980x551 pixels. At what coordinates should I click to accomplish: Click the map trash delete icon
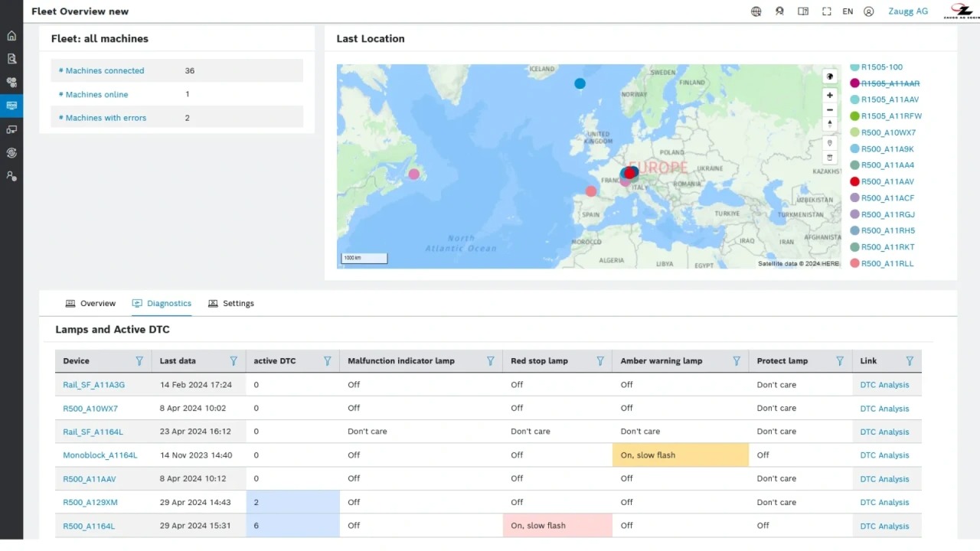[x=829, y=158]
